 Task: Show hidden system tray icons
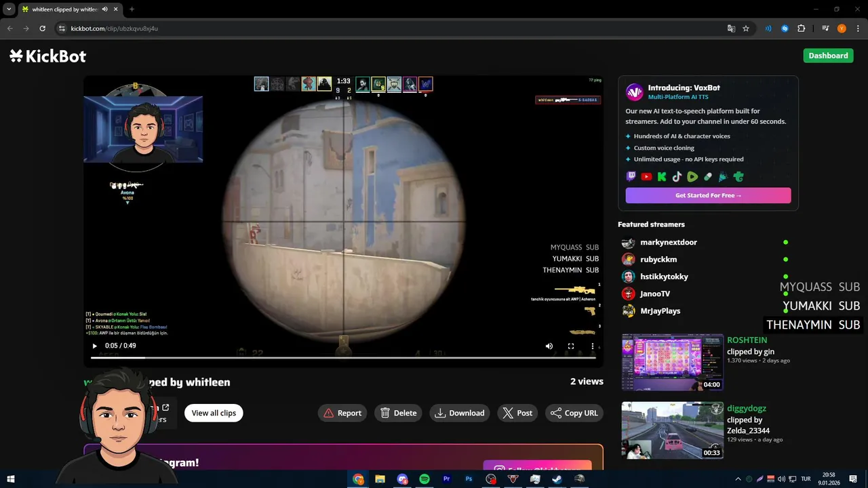(738, 479)
